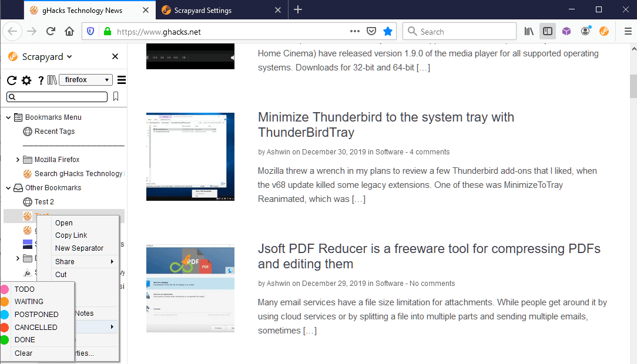
Task: Toggle the bookmark star for this page
Action: (x=388, y=31)
